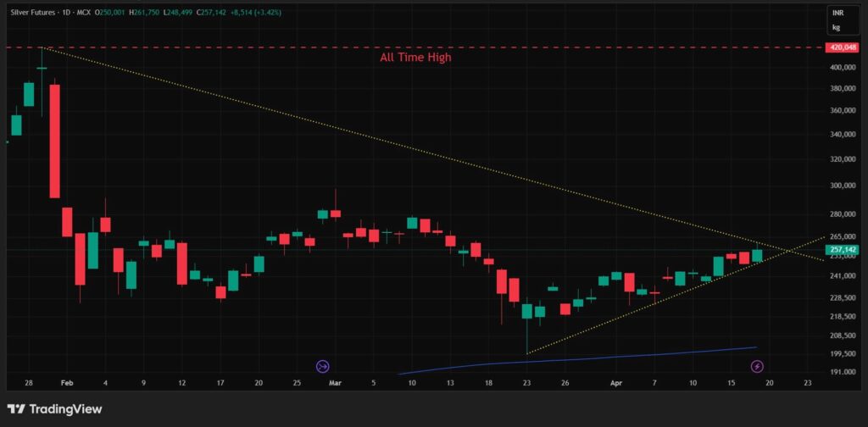
Task: Click the Feb label on the date axis
Action: pos(68,383)
